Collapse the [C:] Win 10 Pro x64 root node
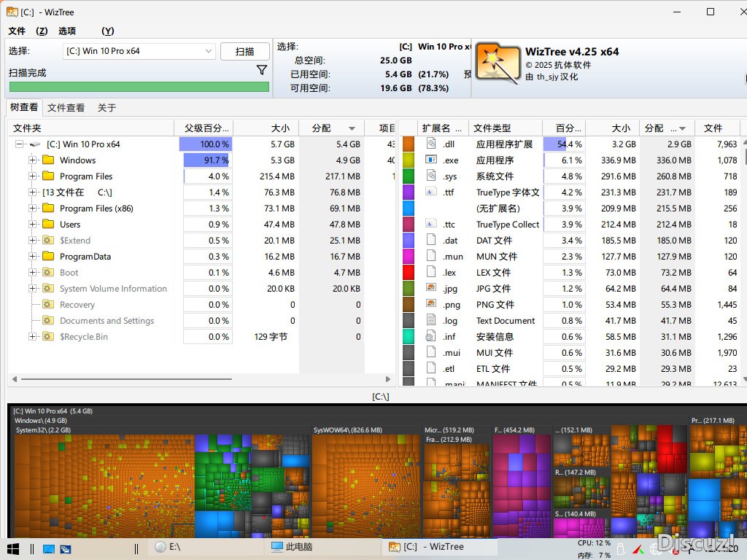The image size is (747, 560). point(18,144)
